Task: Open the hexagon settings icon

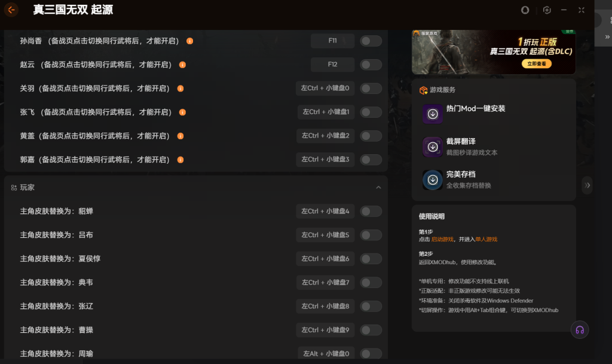Action: pyautogui.click(x=546, y=10)
